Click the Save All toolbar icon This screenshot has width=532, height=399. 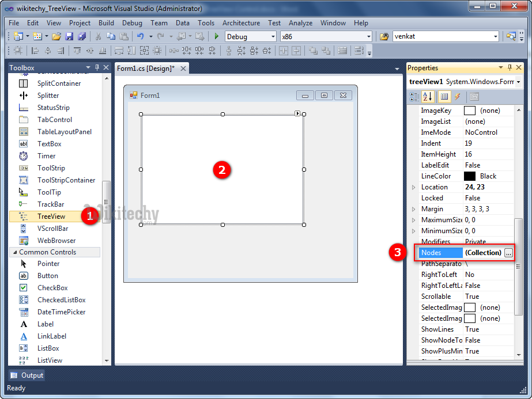[82, 36]
